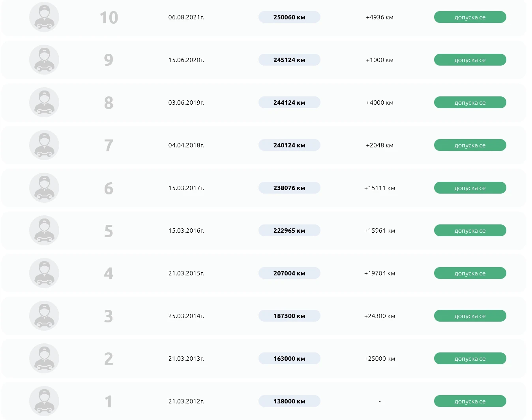Screen dimensions: 532x420
Task: Click the 238076 км mileage badge
Action: (289, 188)
